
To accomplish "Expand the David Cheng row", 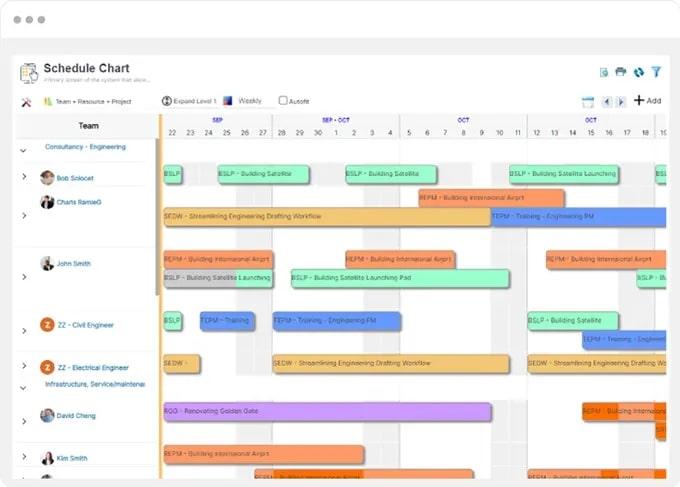I will coord(24,422).
